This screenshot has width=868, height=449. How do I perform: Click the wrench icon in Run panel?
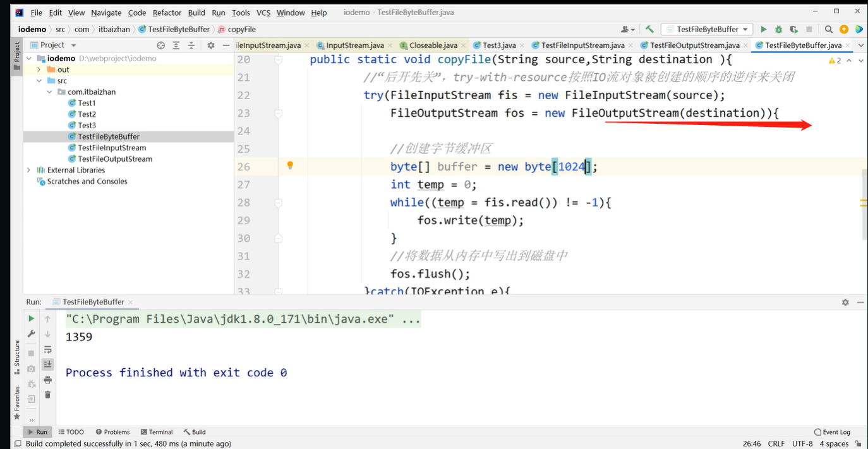pyautogui.click(x=31, y=333)
